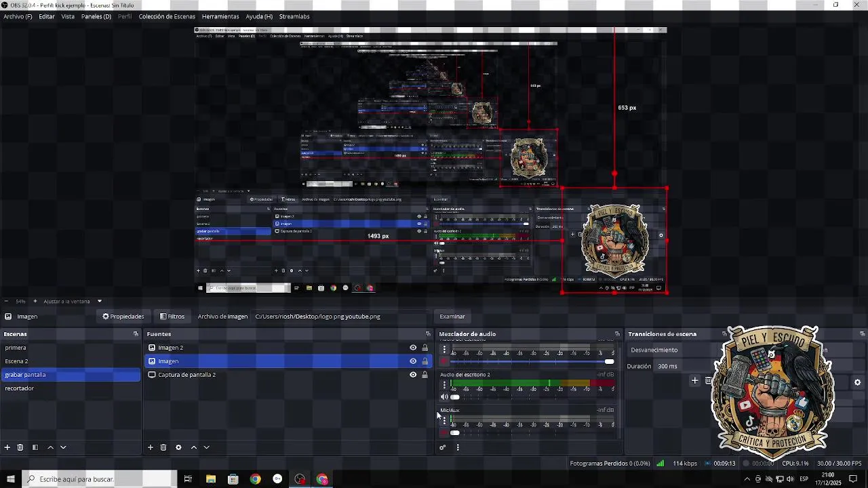Hide the Imagen 2 source

413,348
